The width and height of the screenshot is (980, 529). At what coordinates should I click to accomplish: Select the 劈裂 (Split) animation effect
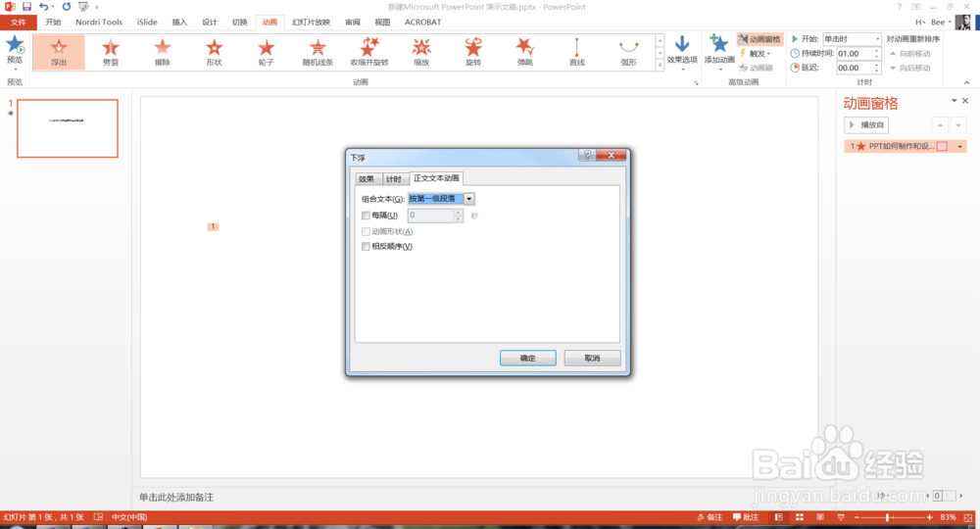111,52
